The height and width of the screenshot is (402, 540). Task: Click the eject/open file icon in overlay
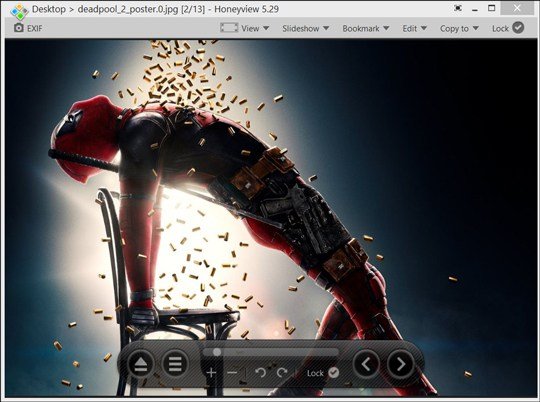(141, 364)
